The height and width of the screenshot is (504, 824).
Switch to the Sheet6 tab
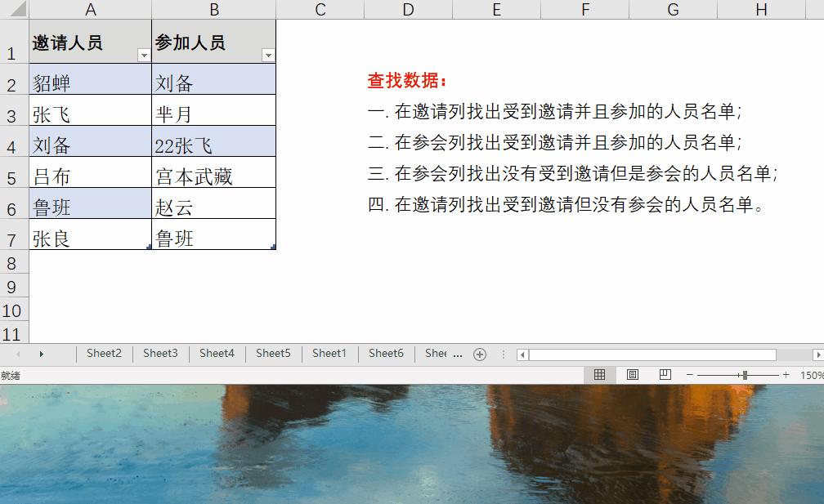[x=386, y=354]
